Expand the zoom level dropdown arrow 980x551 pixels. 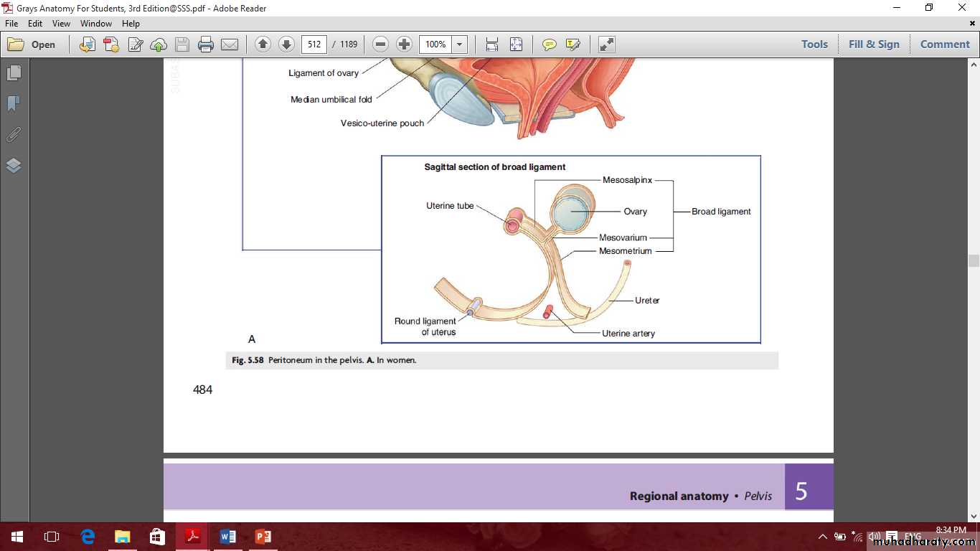tap(459, 44)
